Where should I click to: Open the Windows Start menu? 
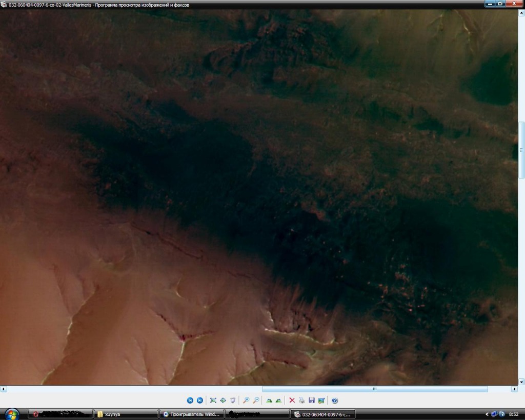(11, 414)
